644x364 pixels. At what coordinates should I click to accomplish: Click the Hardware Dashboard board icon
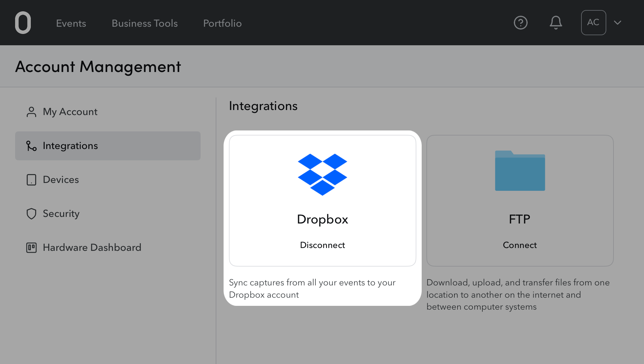pos(31,248)
